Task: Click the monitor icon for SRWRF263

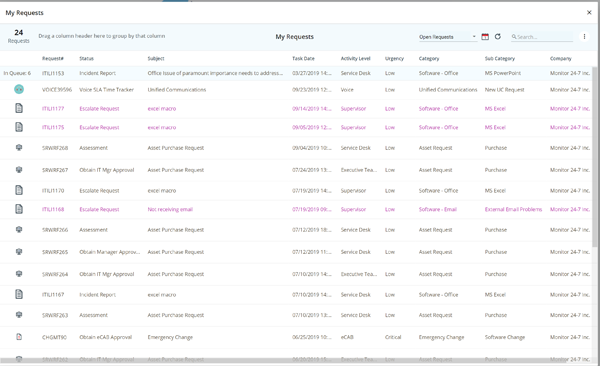Action: 19,315
